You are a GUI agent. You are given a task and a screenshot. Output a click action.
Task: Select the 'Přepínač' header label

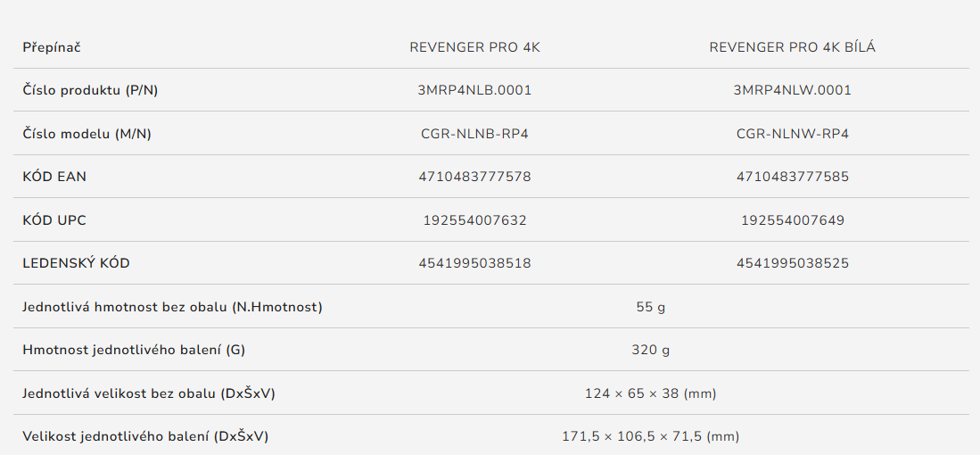[x=52, y=47]
